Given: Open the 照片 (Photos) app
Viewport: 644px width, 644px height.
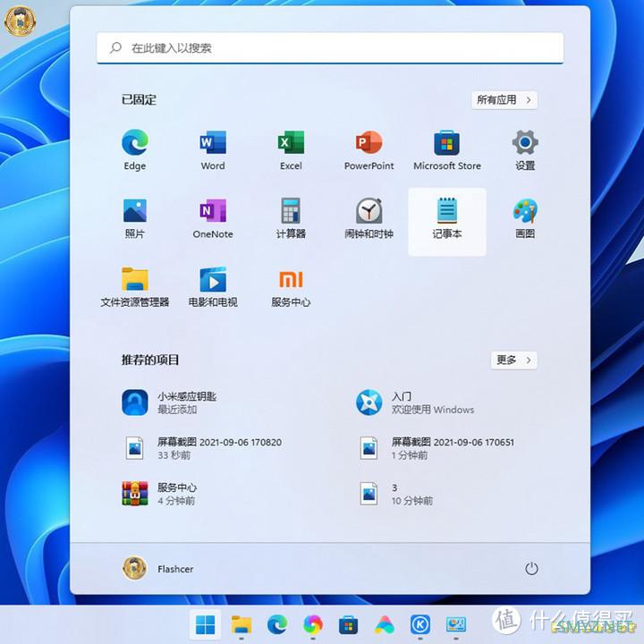Looking at the screenshot, I should point(135,218).
